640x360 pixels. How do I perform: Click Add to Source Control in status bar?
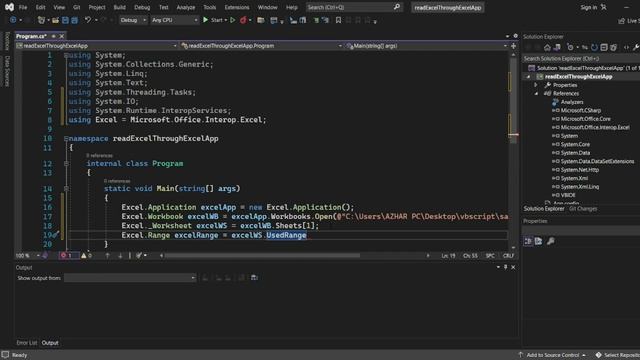tap(552, 355)
